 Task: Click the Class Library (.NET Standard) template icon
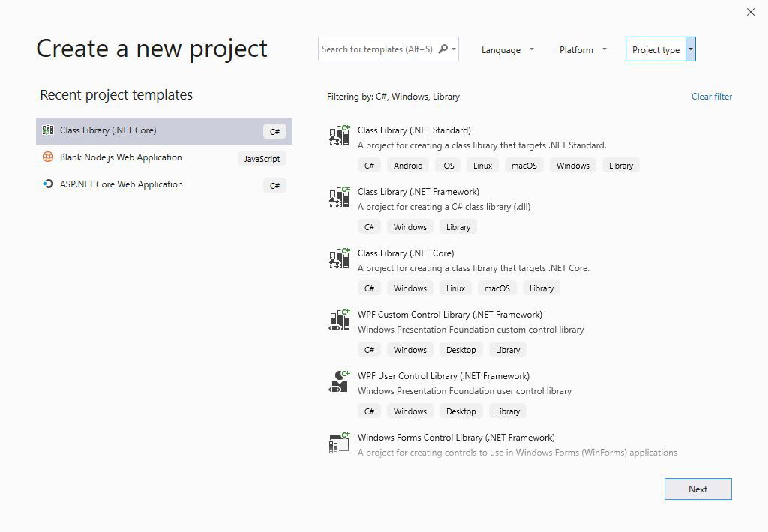338,135
